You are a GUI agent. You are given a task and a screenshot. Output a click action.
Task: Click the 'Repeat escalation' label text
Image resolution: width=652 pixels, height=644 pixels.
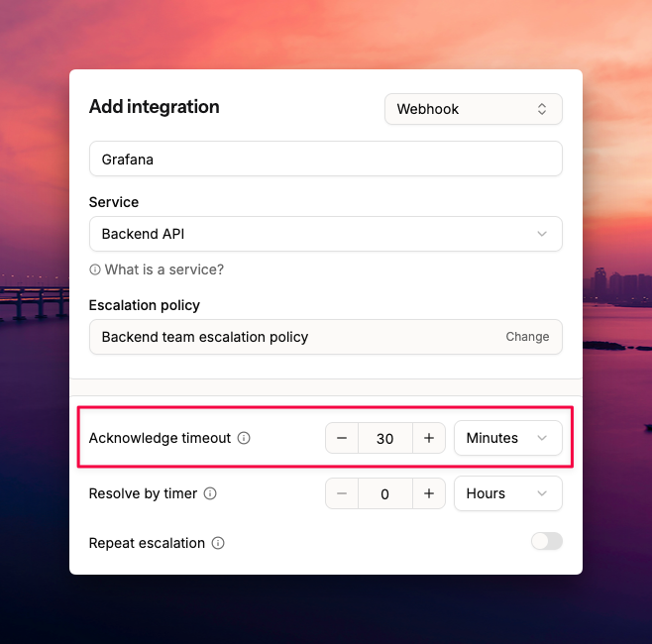click(x=147, y=543)
